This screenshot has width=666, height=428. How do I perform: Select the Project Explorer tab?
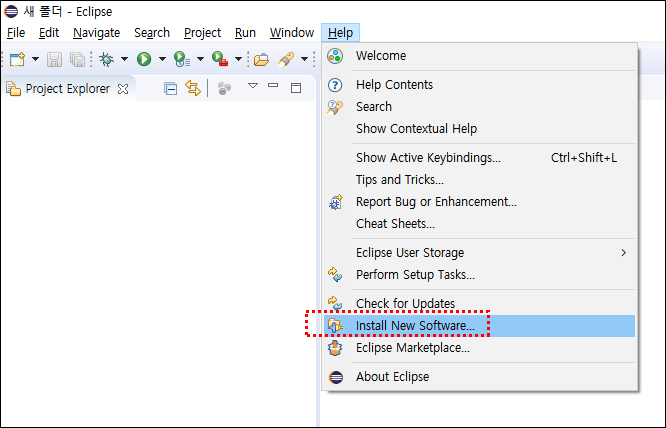[68, 89]
